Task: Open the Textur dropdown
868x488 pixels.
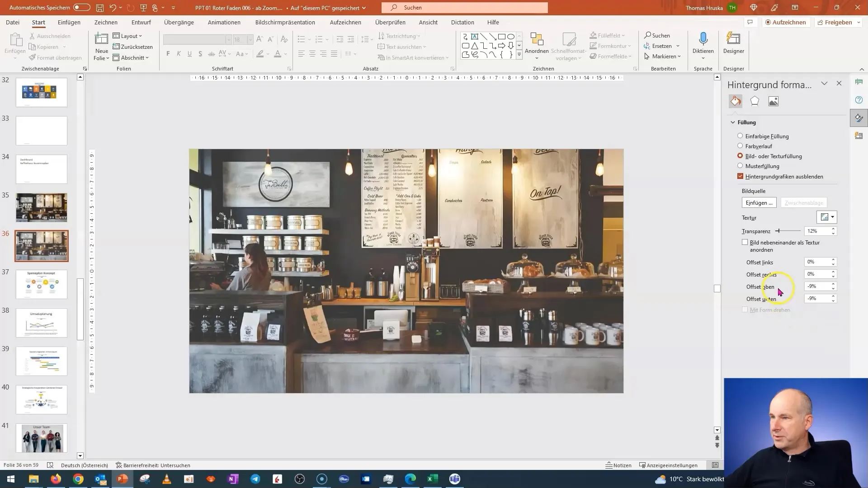Action: [827, 217]
